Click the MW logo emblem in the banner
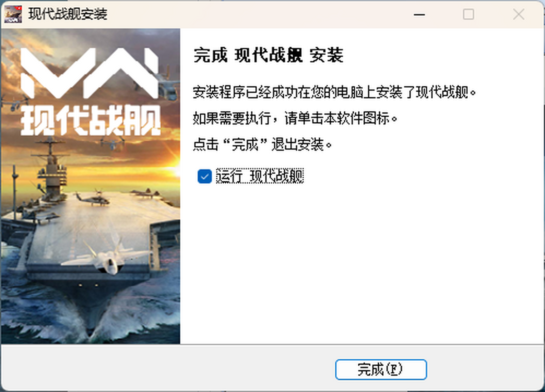The width and height of the screenshot is (545, 392). (x=90, y=73)
